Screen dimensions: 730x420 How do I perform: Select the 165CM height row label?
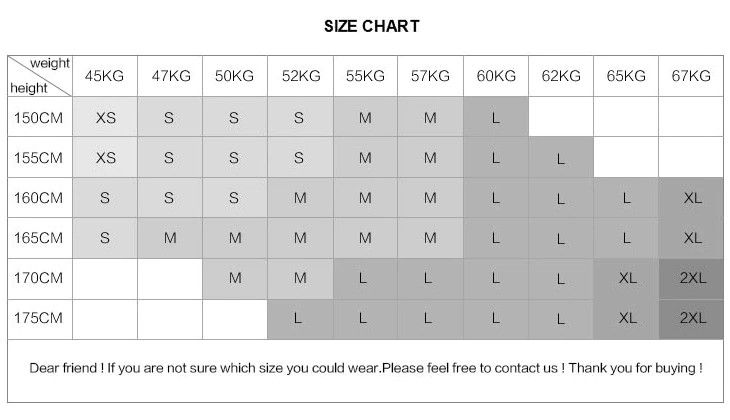tap(40, 238)
